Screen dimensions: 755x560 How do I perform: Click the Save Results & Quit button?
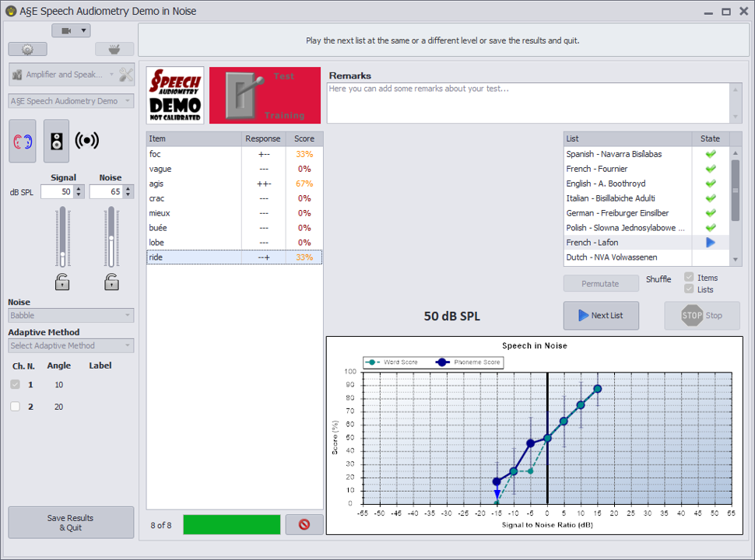pos(71,523)
